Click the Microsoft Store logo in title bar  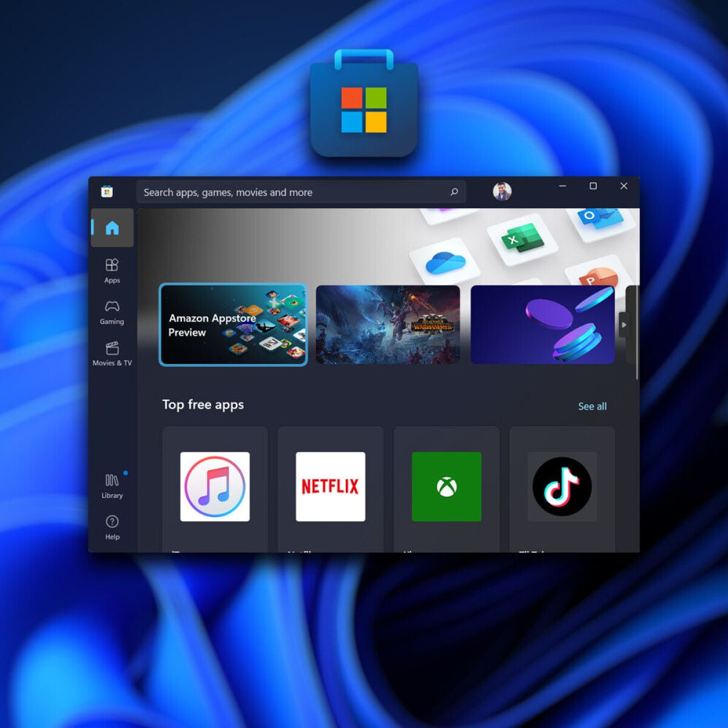107,192
